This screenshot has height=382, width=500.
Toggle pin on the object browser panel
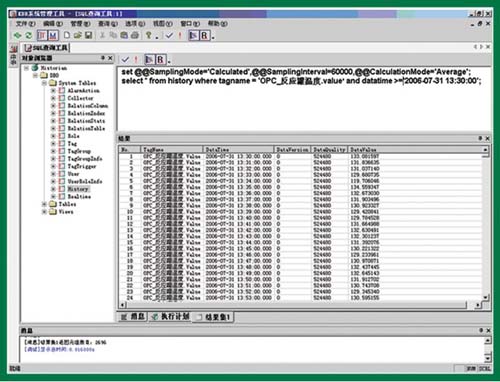(x=103, y=58)
